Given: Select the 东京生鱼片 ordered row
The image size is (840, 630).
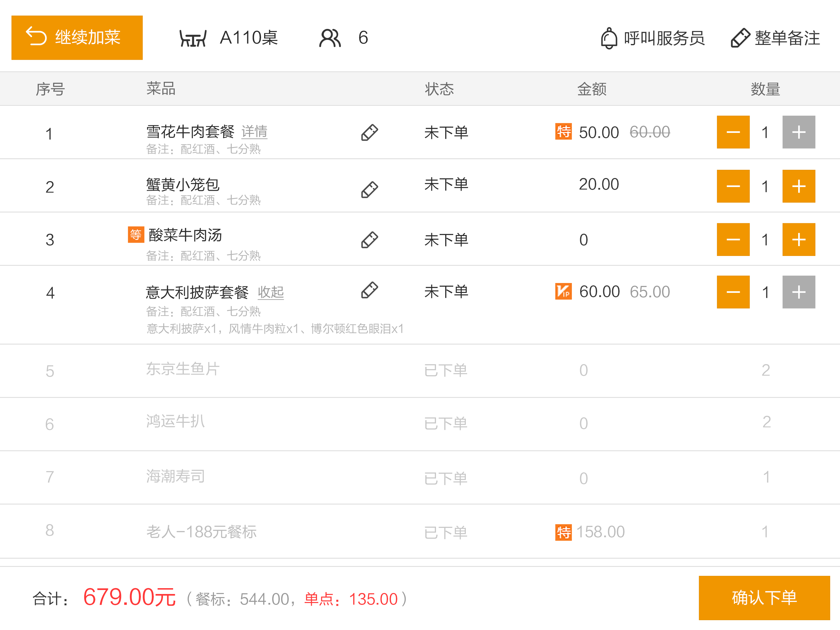Looking at the screenshot, I should 183,369.
